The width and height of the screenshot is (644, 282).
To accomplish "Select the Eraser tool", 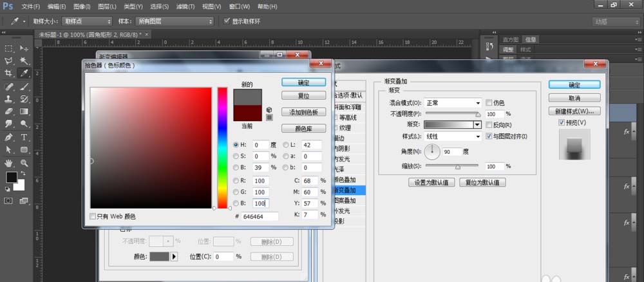I will click(x=9, y=112).
